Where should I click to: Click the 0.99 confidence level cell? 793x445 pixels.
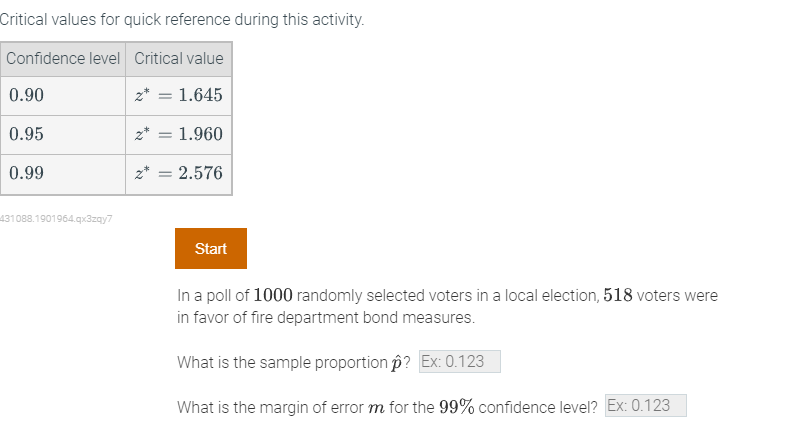(x=63, y=174)
